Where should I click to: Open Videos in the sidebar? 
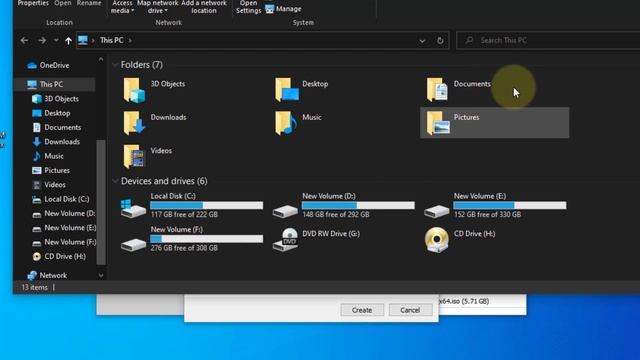pyautogui.click(x=49, y=184)
